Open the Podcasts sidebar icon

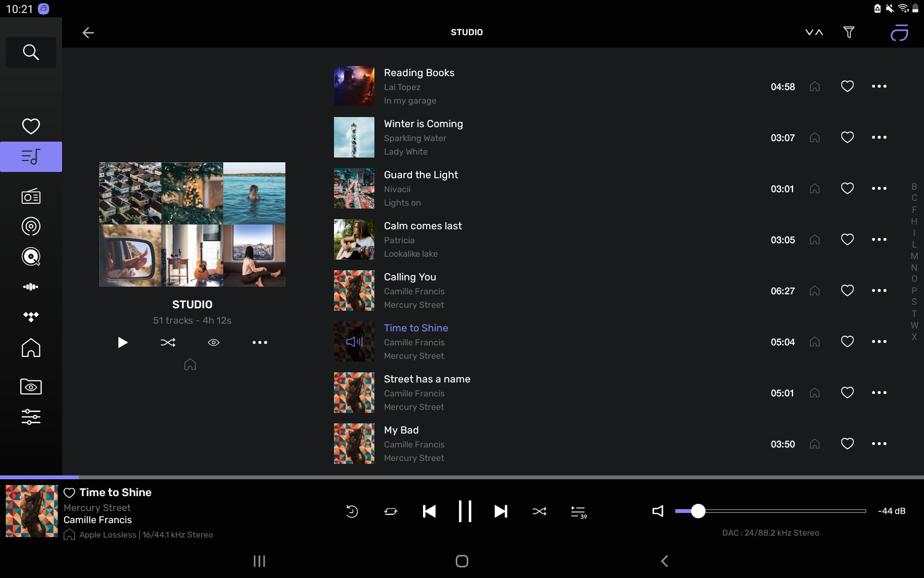click(x=31, y=226)
